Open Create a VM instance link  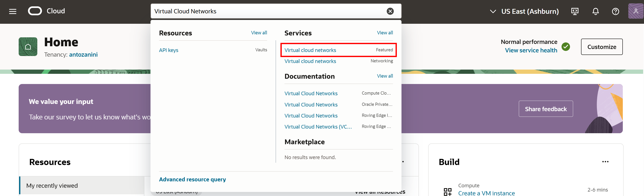pyautogui.click(x=486, y=193)
